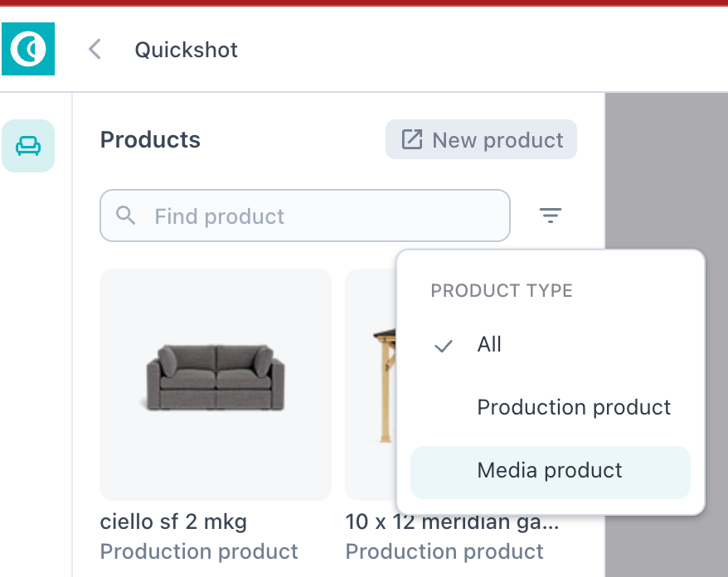Click the external link icon in New product

(x=412, y=139)
